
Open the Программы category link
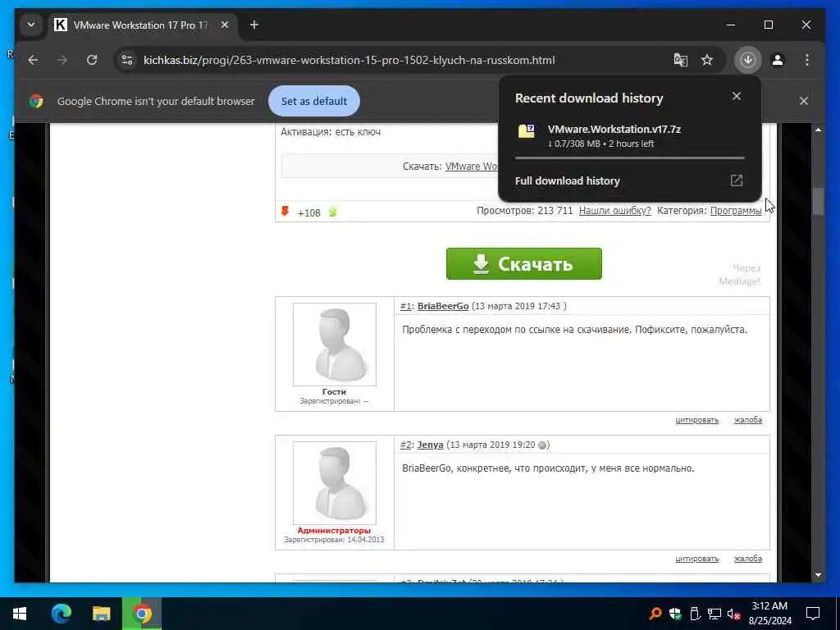736,211
